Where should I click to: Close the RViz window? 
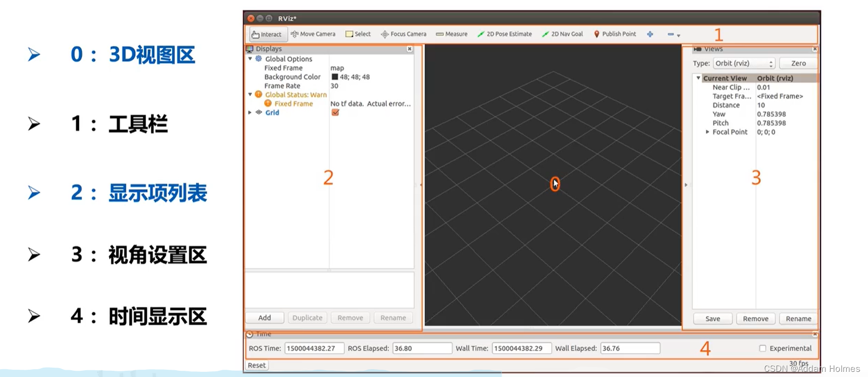pyautogui.click(x=251, y=18)
